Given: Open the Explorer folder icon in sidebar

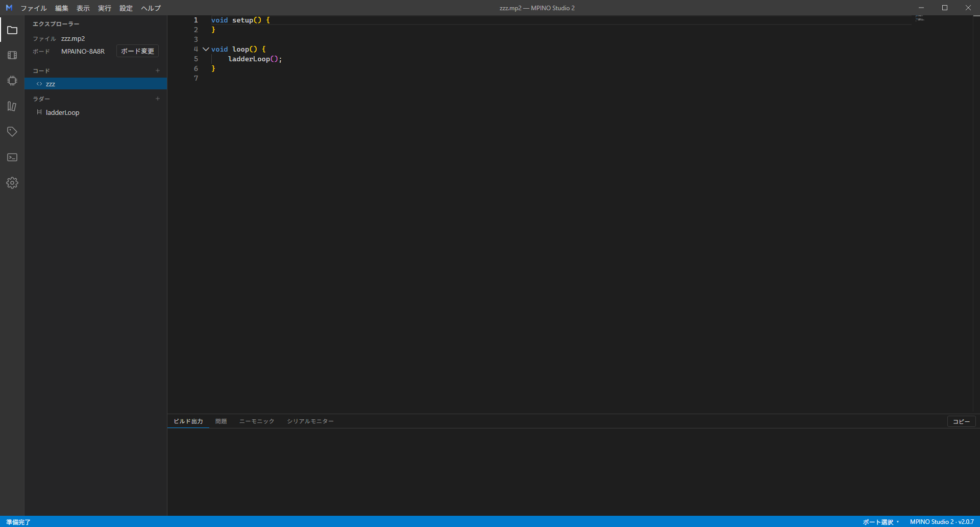Looking at the screenshot, I should (x=12, y=30).
